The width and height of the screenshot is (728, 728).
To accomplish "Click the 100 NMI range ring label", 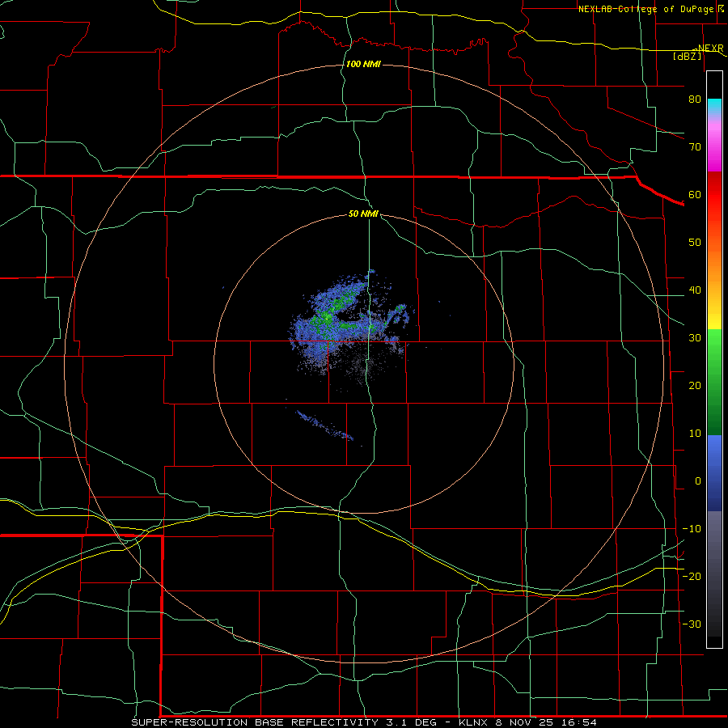I will coord(363,64).
